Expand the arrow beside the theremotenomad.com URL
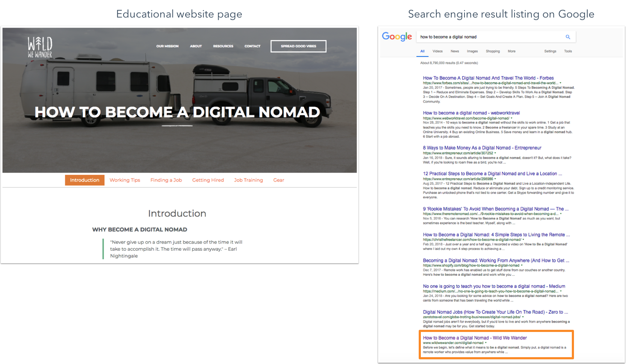The image size is (627, 364). coord(561,214)
